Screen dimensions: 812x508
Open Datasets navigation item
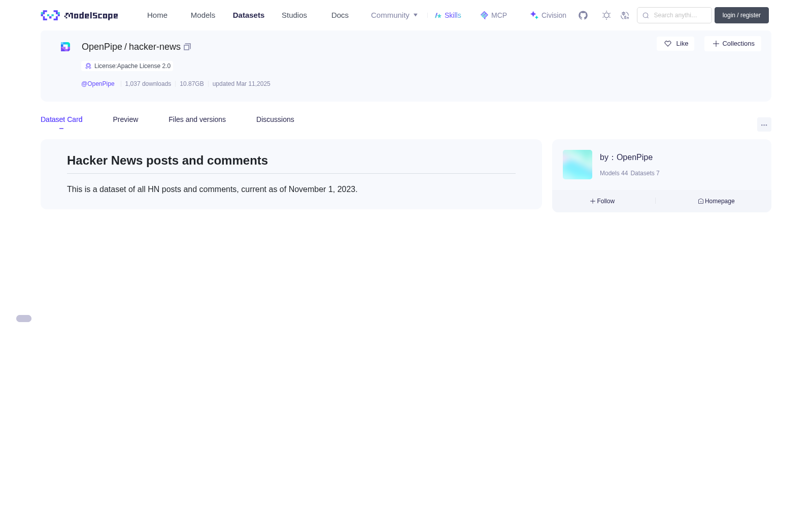click(x=249, y=15)
